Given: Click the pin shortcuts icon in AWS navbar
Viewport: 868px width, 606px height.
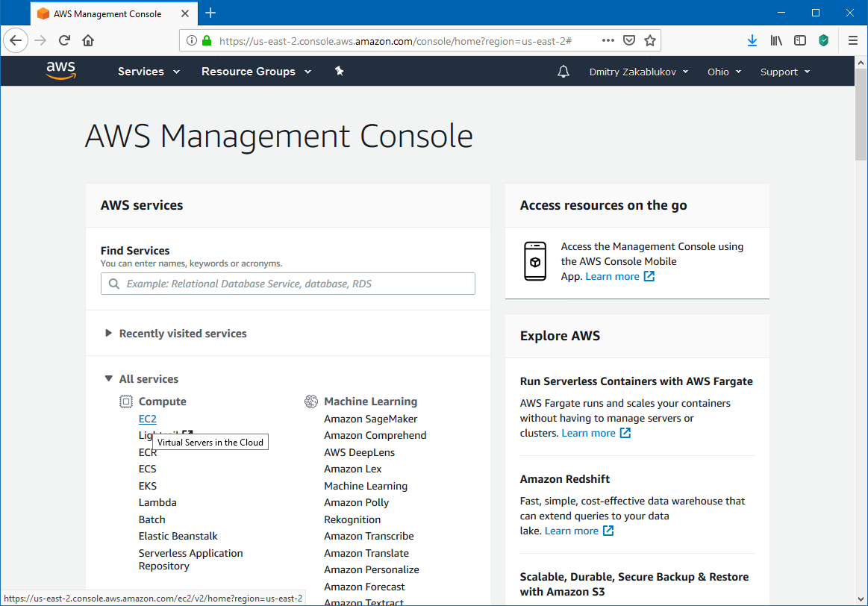Looking at the screenshot, I should tap(340, 71).
